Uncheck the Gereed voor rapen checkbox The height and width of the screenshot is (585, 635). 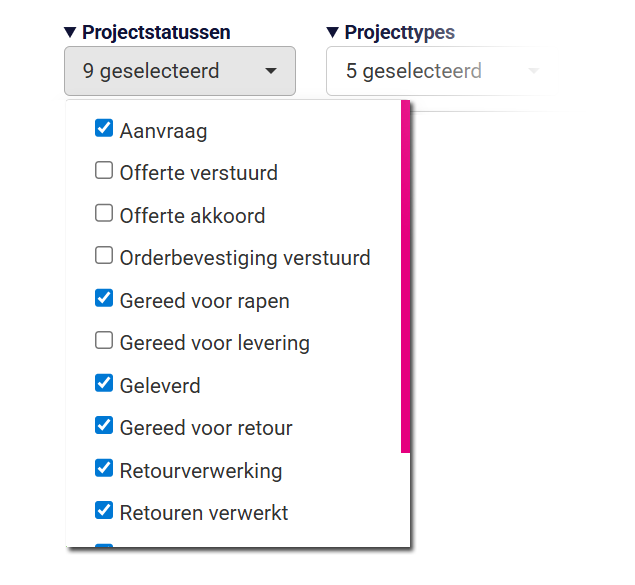(104, 298)
